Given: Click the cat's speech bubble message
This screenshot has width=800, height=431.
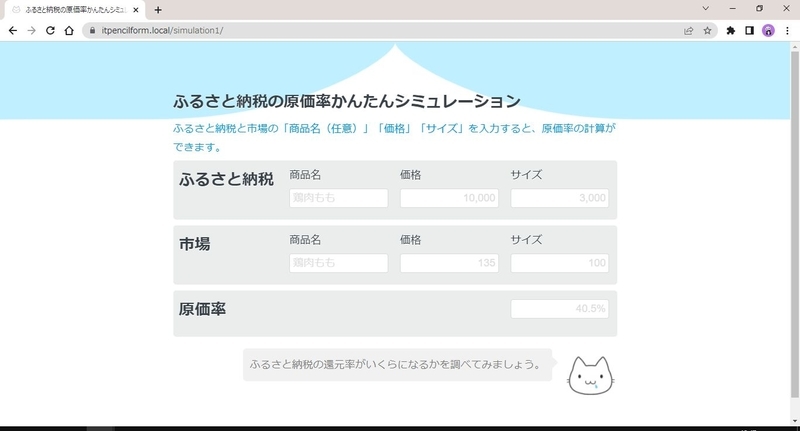Looking at the screenshot, I should coord(397,365).
